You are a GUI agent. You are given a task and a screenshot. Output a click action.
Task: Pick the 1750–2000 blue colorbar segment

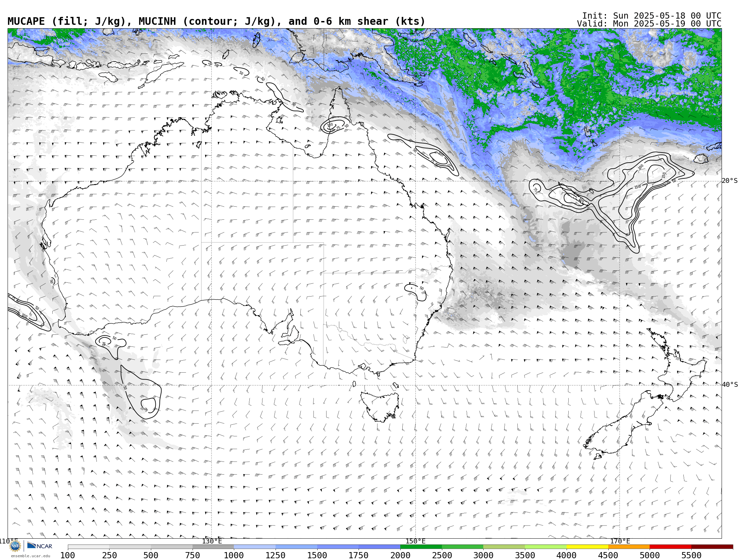tap(379, 547)
